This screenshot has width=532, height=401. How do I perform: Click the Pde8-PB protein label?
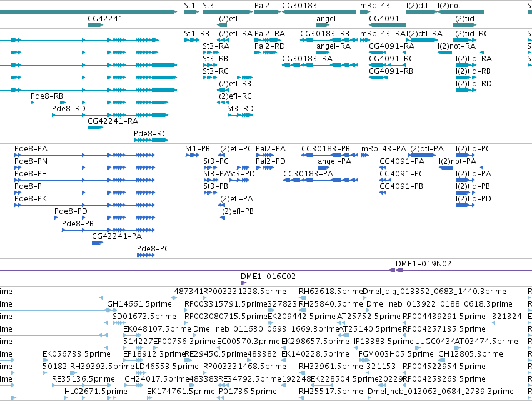78,225
